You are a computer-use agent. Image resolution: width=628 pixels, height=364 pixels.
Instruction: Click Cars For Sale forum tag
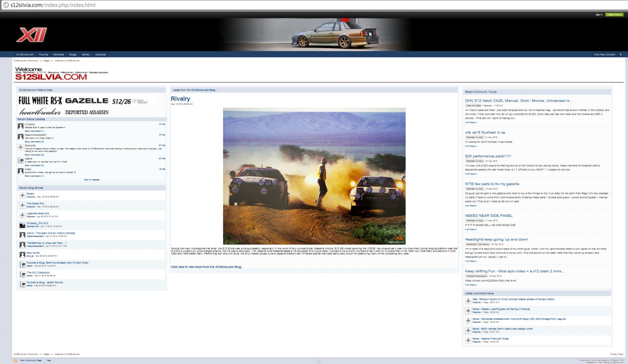[473, 106]
